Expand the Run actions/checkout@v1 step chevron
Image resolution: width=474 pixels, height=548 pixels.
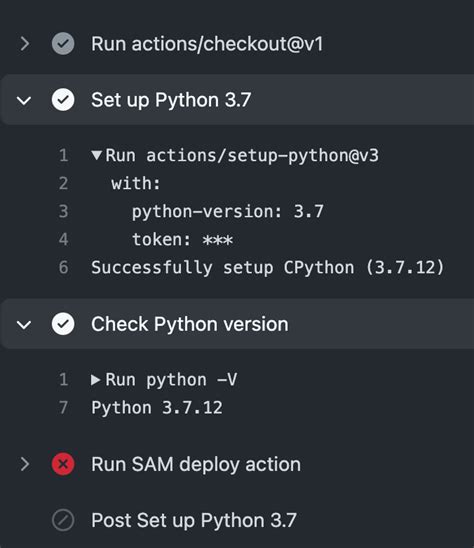point(24,44)
